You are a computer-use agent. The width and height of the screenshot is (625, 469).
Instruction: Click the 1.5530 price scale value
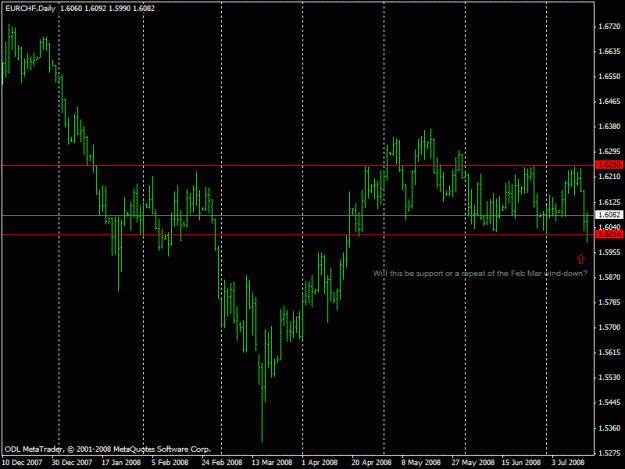click(x=609, y=377)
